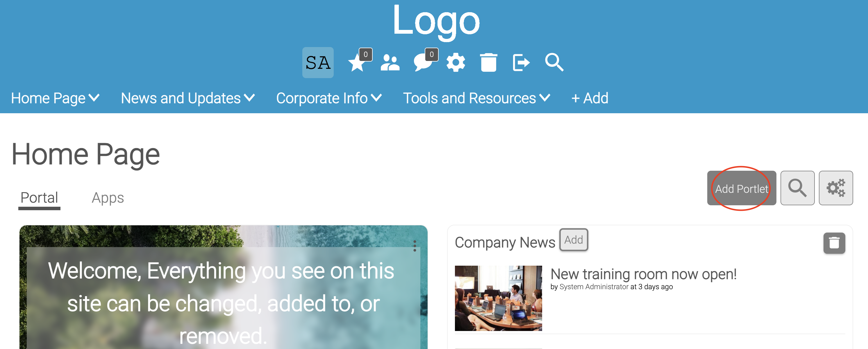868x349 pixels.
Task: Open page configuration gears button
Action: click(836, 188)
